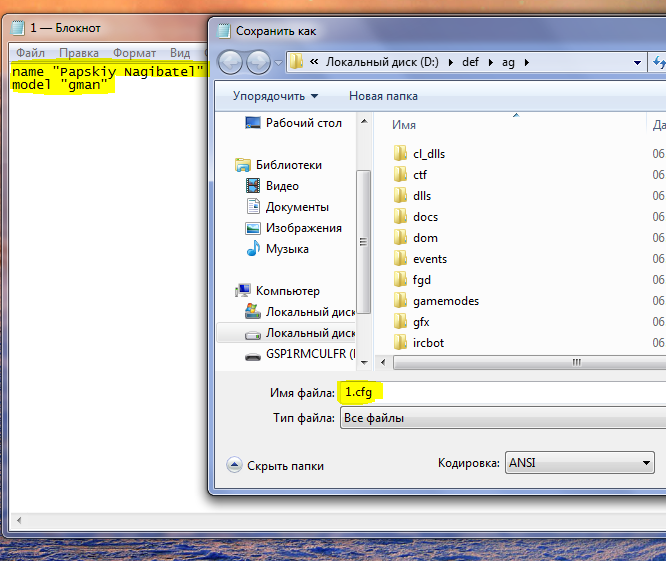Click the GSP1RMCULFR drive icon
The height and width of the screenshot is (561, 666).
click(x=253, y=357)
